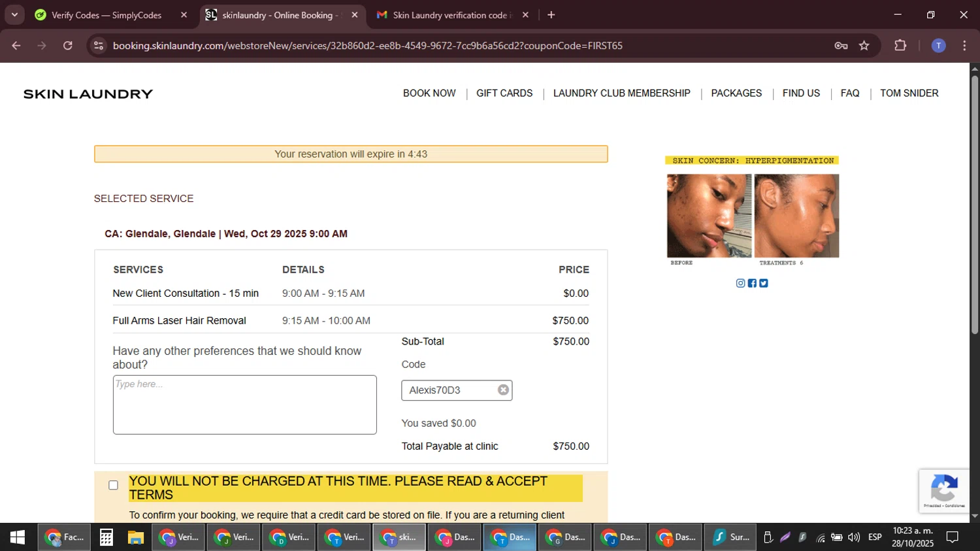Click the scrollbar down arrow
980x551 pixels.
click(x=975, y=516)
